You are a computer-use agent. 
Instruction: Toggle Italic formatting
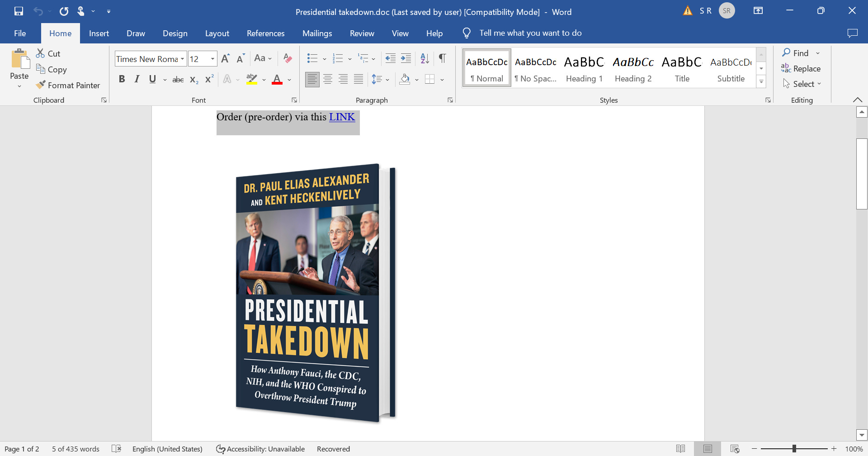tap(137, 79)
